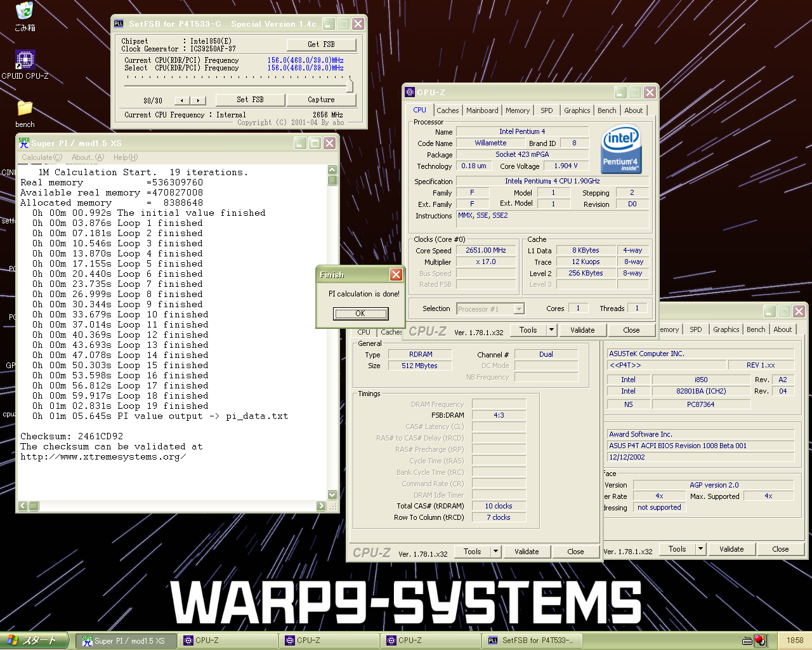Click Tools button in mainboard CPU-Z window
Image resolution: width=812 pixels, height=650 pixels.
[678, 549]
